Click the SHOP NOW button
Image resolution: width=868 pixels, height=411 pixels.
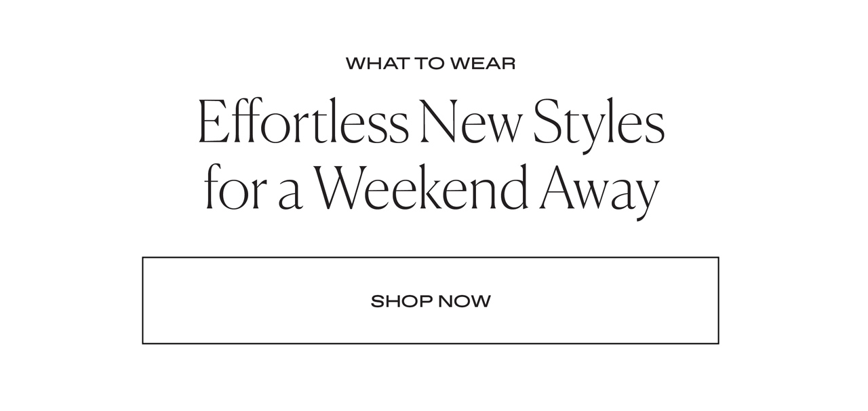[x=431, y=300]
